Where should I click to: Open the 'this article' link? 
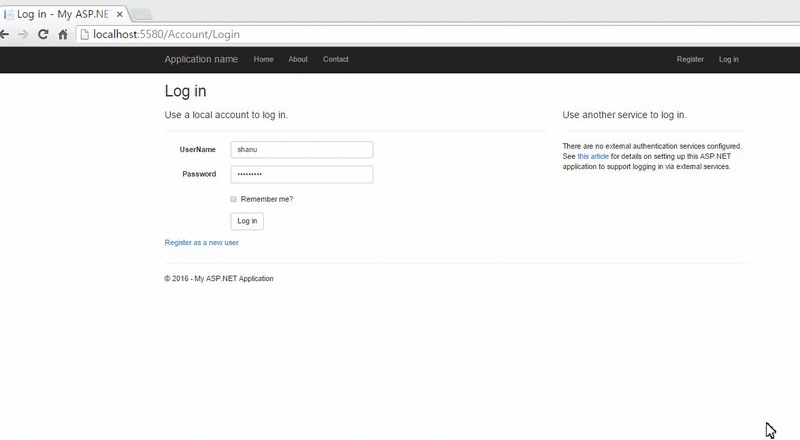pyautogui.click(x=593, y=156)
